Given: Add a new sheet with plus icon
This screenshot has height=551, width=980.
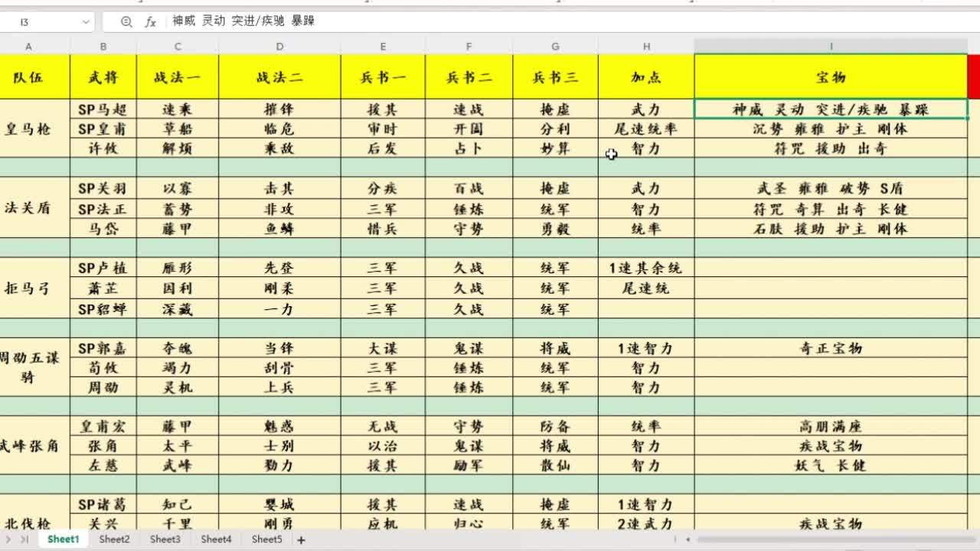Looking at the screenshot, I should 301,540.
